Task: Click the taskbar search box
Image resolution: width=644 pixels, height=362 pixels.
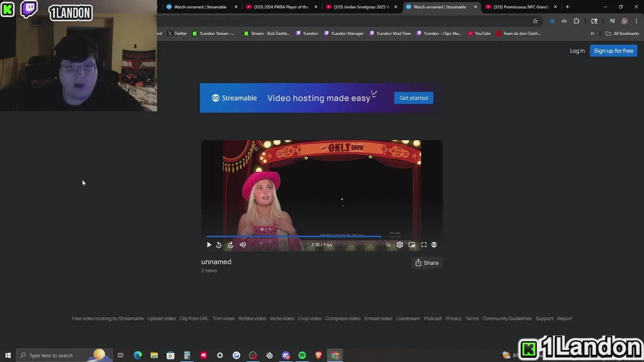Action: point(64,355)
